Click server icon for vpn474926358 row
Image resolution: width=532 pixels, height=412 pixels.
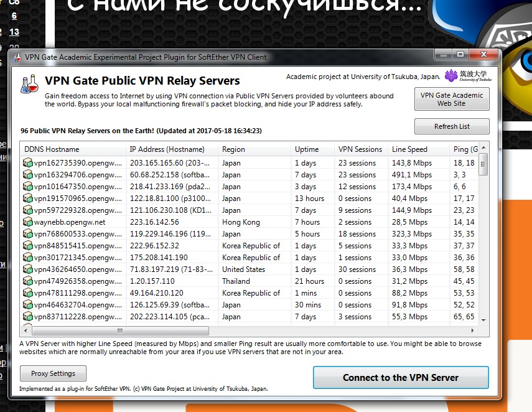click(27, 281)
